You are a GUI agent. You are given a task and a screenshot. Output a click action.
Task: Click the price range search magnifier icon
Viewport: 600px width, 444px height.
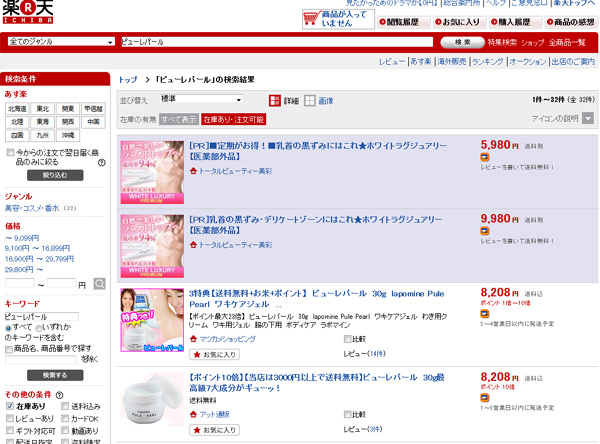point(99,284)
